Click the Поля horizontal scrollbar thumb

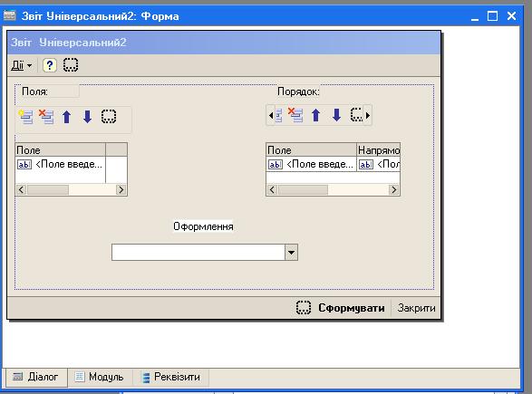[x=48, y=190]
